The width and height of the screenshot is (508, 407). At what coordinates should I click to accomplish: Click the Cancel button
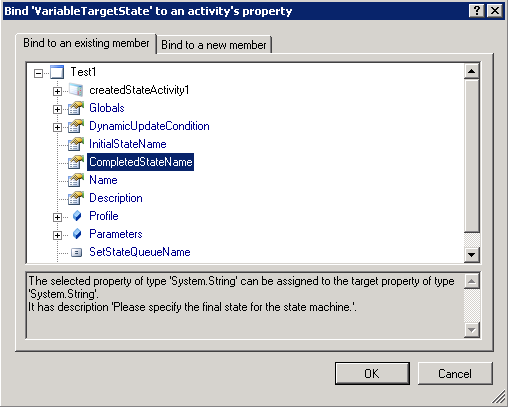(x=455, y=373)
